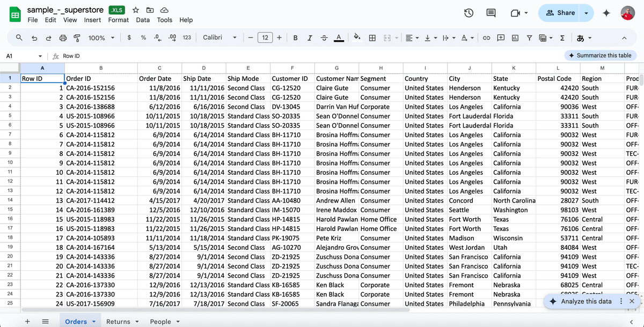Insert a comment
The width and height of the screenshot is (644, 327).
501,38
